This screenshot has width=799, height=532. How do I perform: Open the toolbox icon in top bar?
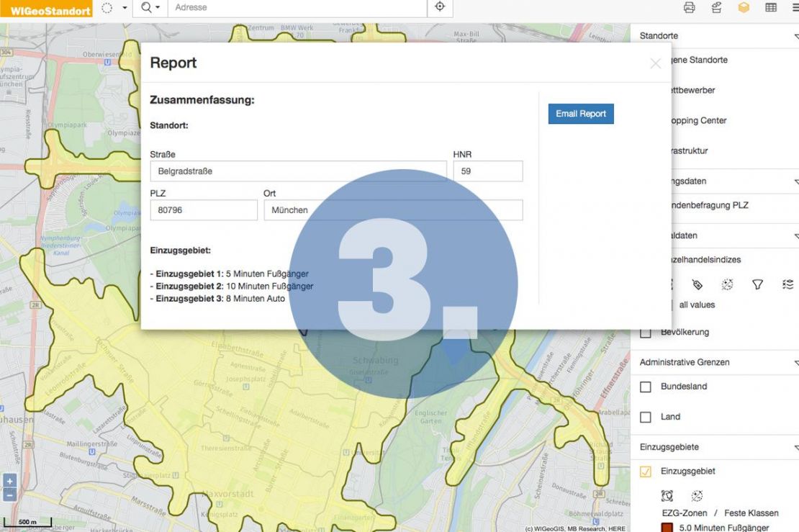(x=716, y=8)
